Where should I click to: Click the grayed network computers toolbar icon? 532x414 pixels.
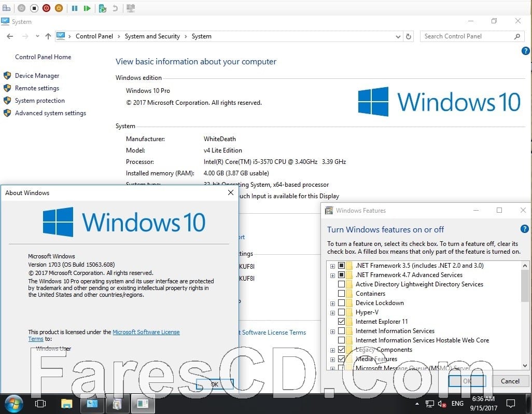(131, 8)
